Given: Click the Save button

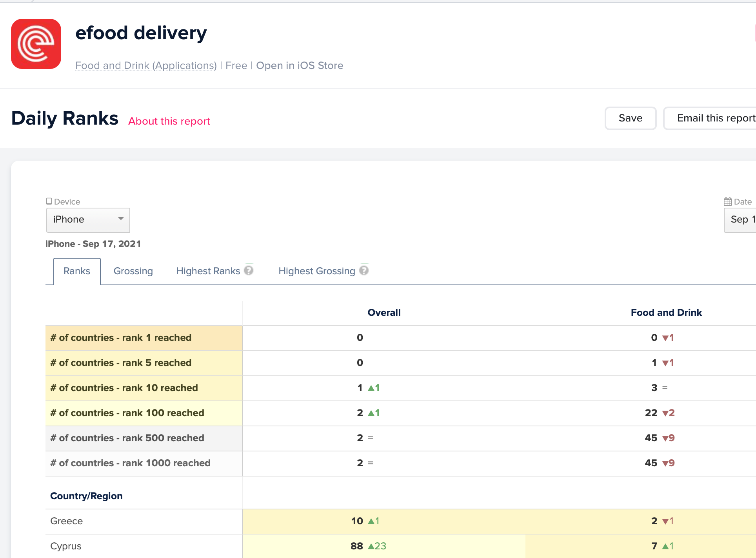Looking at the screenshot, I should (x=631, y=118).
